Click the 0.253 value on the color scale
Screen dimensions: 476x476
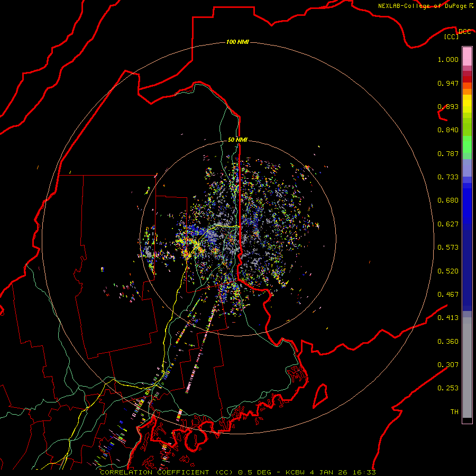tap(448, 388)
